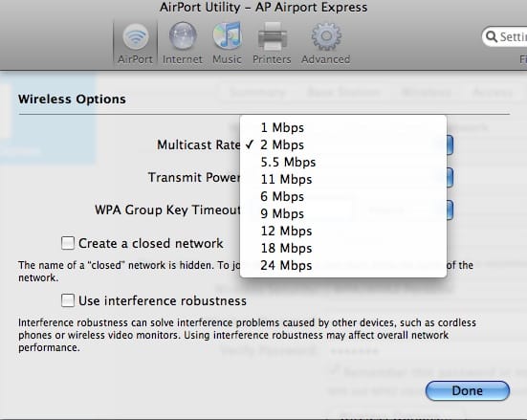Open the Internet settings pane
The height and width of the screenshot is (420, 527).
point(183,43)
